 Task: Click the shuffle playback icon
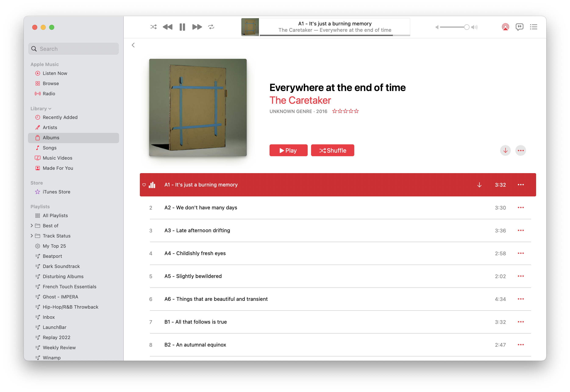[154, 27]
